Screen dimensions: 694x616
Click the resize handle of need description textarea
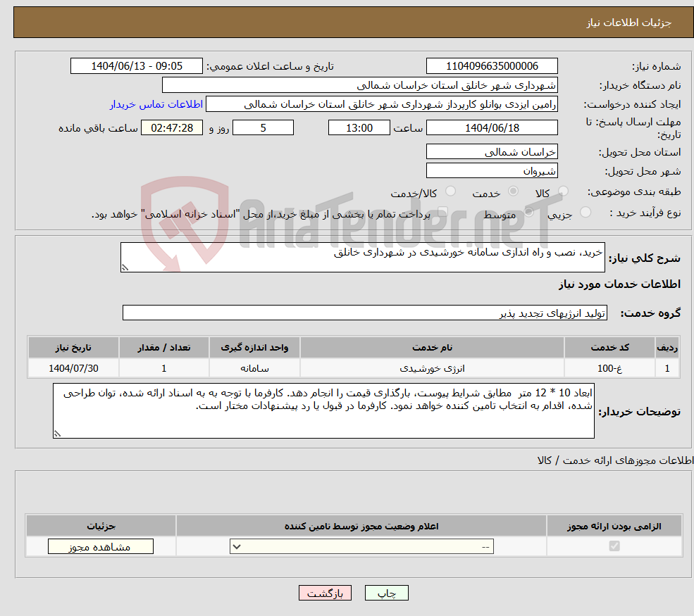tap(125, 268)
